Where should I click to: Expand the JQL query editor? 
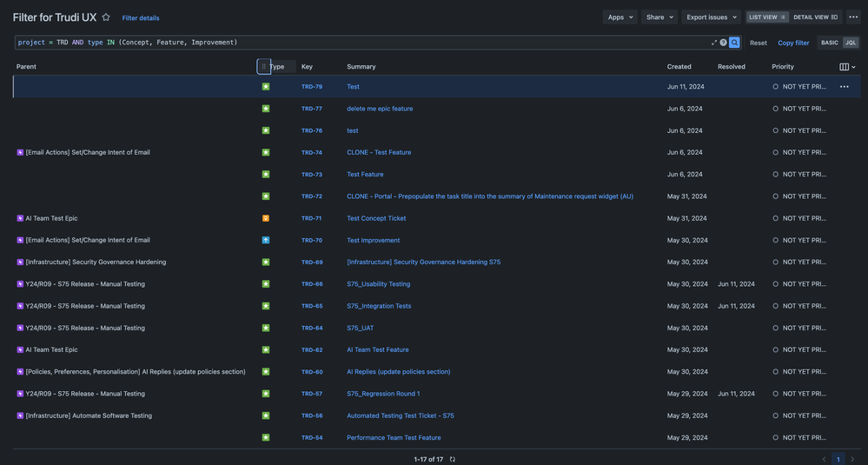(x=713, y=43)
